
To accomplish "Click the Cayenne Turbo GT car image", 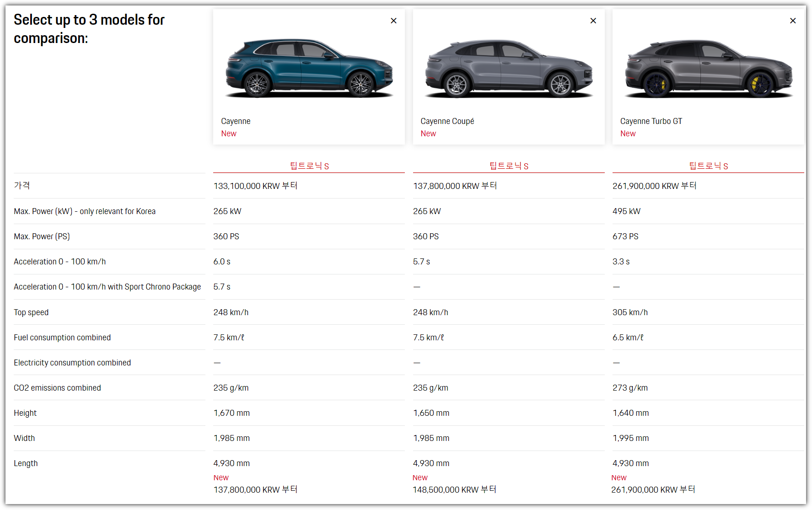I will pyautogui.click(x=708, y=68).
